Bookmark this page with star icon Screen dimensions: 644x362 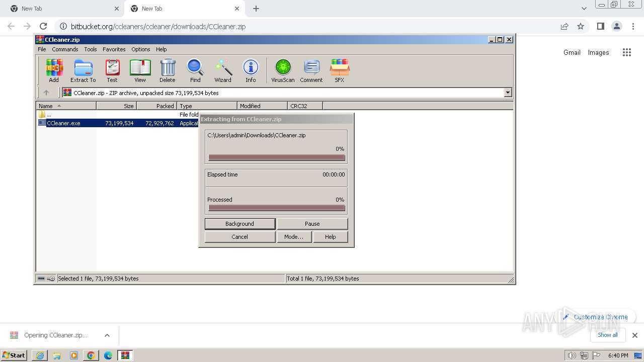[x=581, y=26]
